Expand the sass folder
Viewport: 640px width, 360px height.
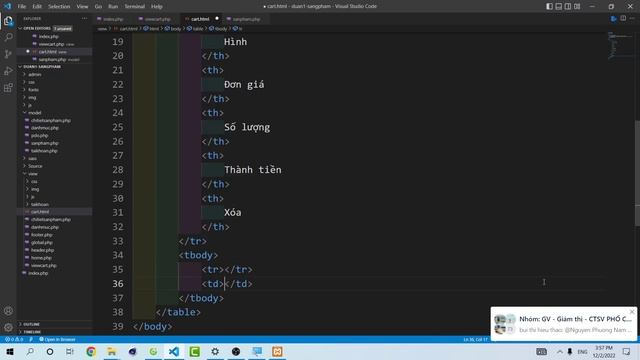[33, 158]
